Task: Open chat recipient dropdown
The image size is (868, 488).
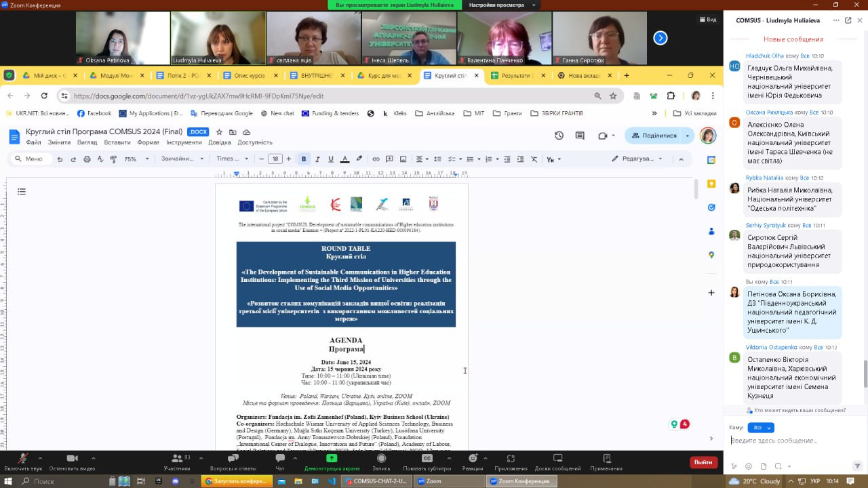Action: (761, 428)
